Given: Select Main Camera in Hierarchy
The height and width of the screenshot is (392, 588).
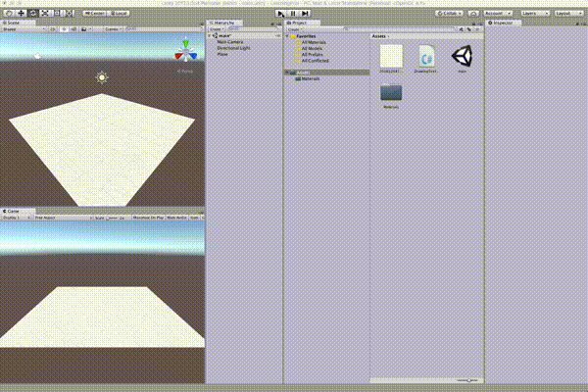Looking at the screenshot, I should [x=230, y=42].
